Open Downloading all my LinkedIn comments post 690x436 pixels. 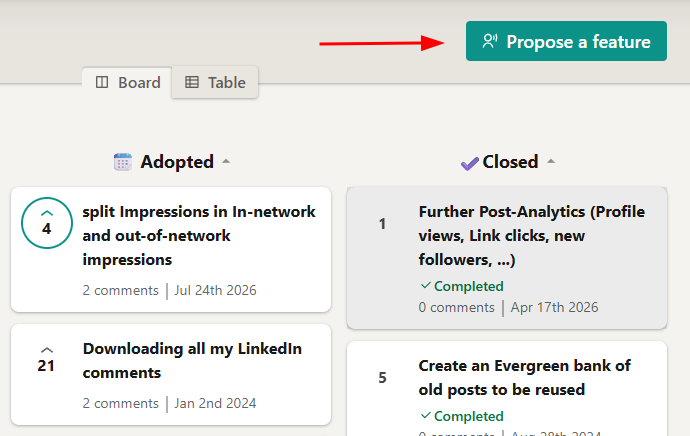[192, 360]
